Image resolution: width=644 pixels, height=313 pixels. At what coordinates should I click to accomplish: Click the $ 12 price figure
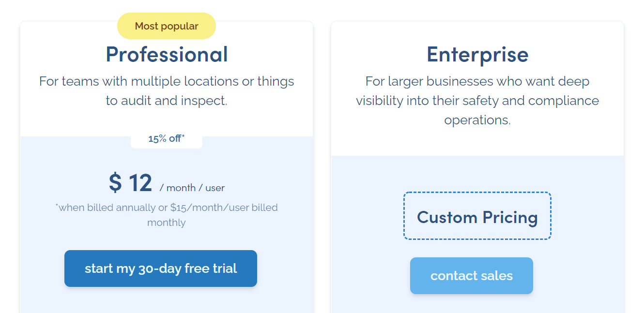(130, 182)
